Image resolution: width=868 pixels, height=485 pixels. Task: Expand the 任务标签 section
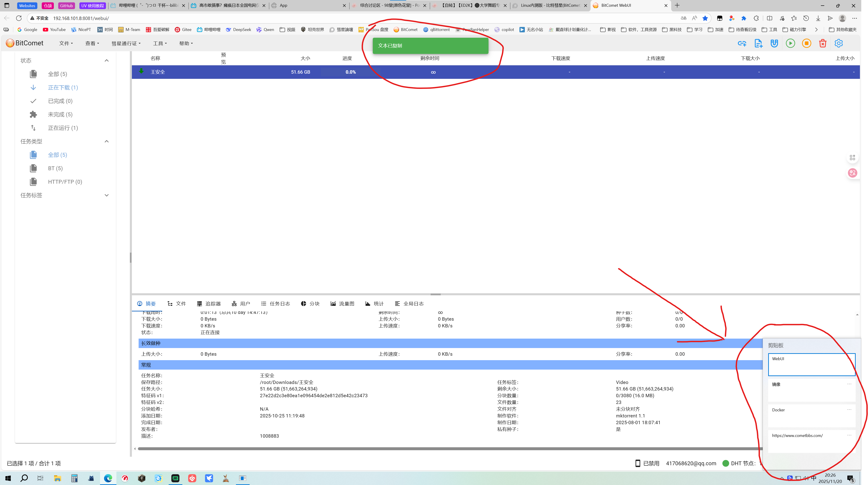107,195
